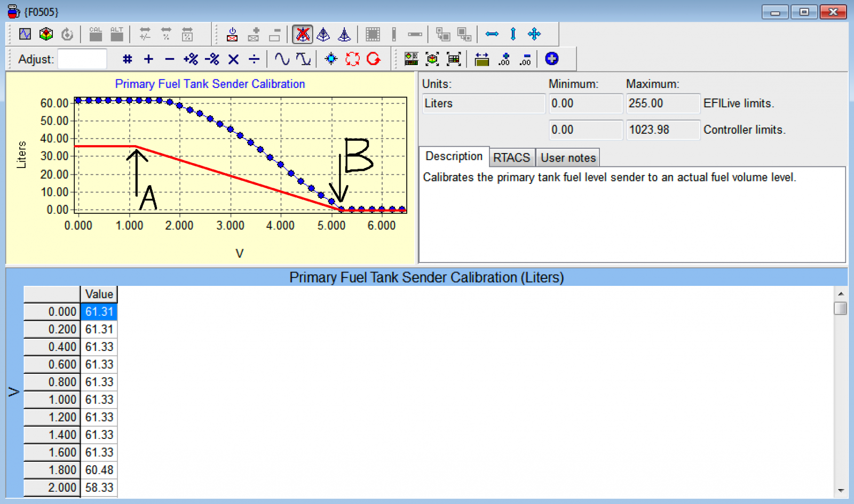The image size is (854, 504).
Task: Click the table vertical scrollbar thumb
Action: coord(841,308)
